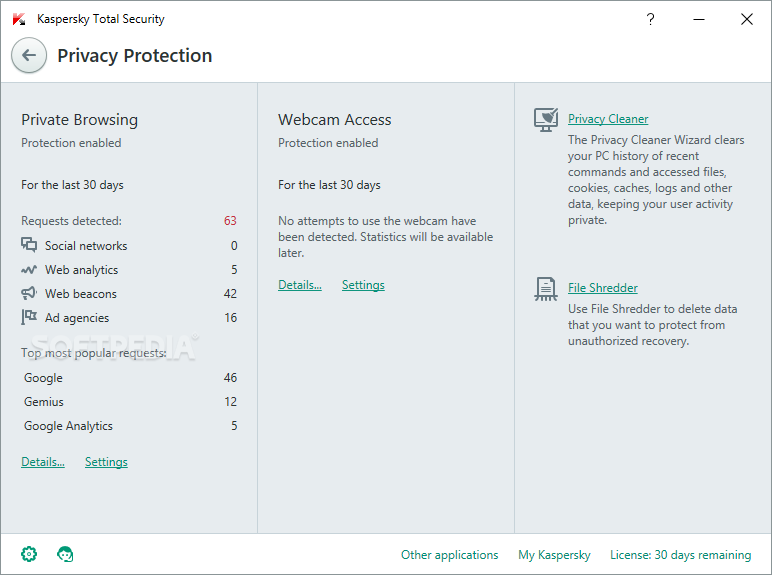This screenshot has width=772, height=575.
Task: Click the Web beacons label
Action: pyautogui.click(x=81, y=294)
